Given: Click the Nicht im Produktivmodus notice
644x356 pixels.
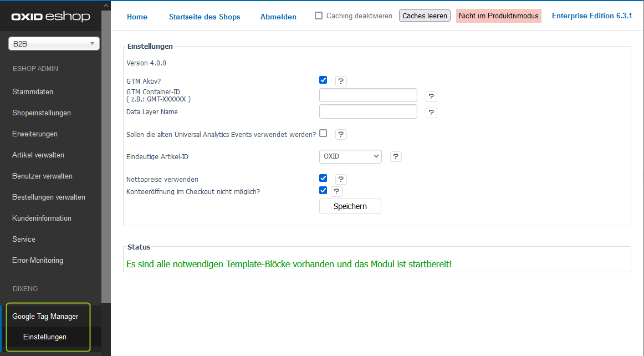Looking at the screenshot, I should (499, 16).
